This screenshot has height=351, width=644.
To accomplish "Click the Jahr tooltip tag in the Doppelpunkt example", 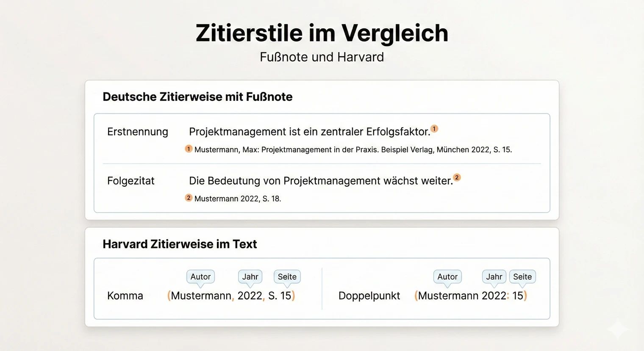I will pos(494,276).
